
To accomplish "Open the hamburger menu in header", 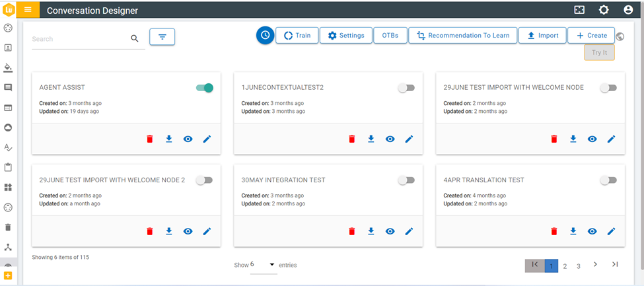I will 28,10.
